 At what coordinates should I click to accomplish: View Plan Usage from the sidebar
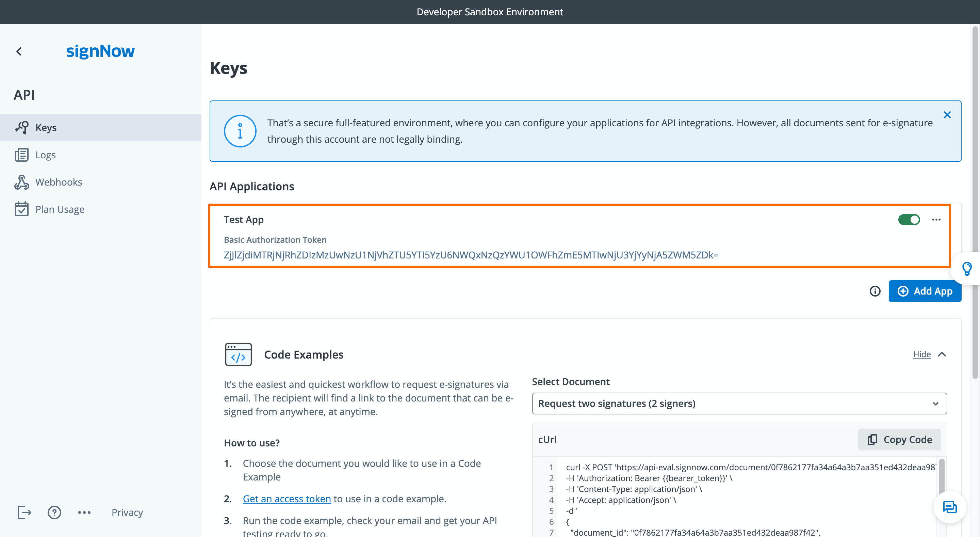(x=60, y=209)
